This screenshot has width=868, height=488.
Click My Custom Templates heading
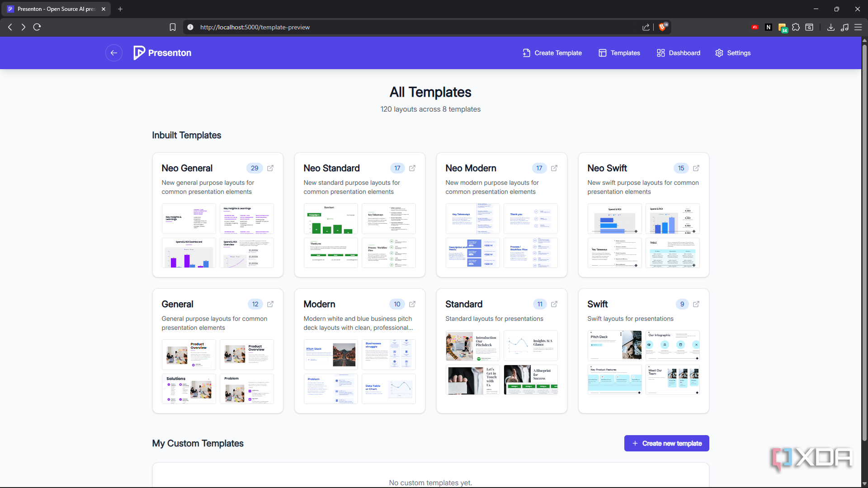pyautogui.click(x=198, y=443)
